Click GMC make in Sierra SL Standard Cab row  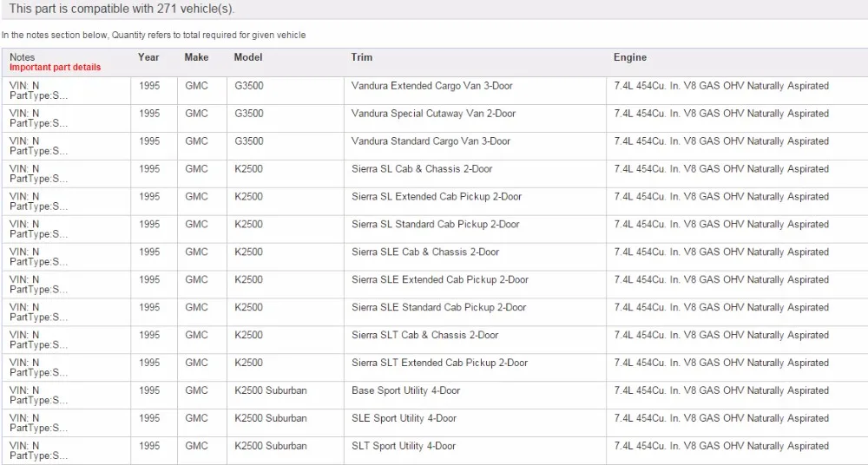tap(196, 224)
